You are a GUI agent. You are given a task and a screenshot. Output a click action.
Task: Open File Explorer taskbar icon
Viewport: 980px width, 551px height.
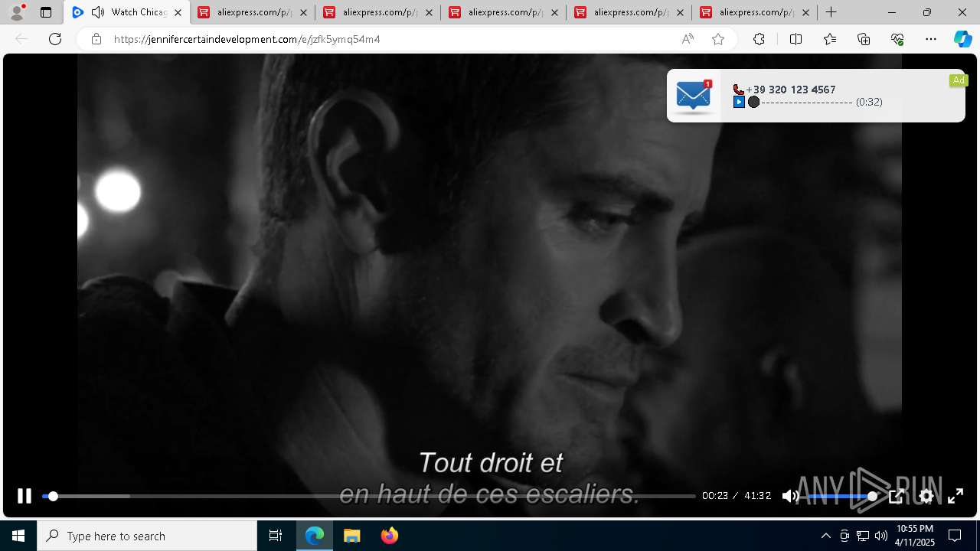point(351,536)
